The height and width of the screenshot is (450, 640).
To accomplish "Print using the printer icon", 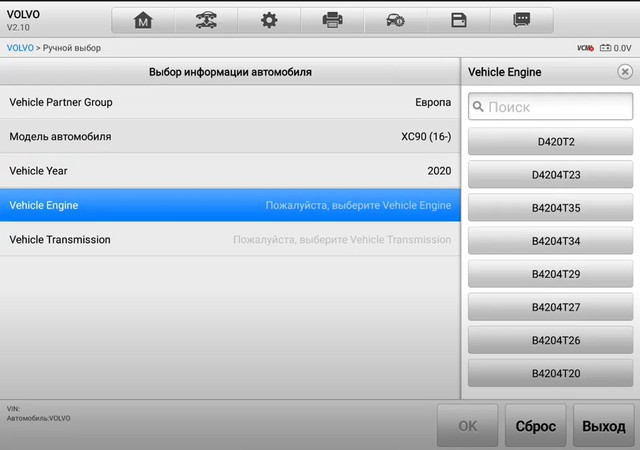I will [332, 20].
